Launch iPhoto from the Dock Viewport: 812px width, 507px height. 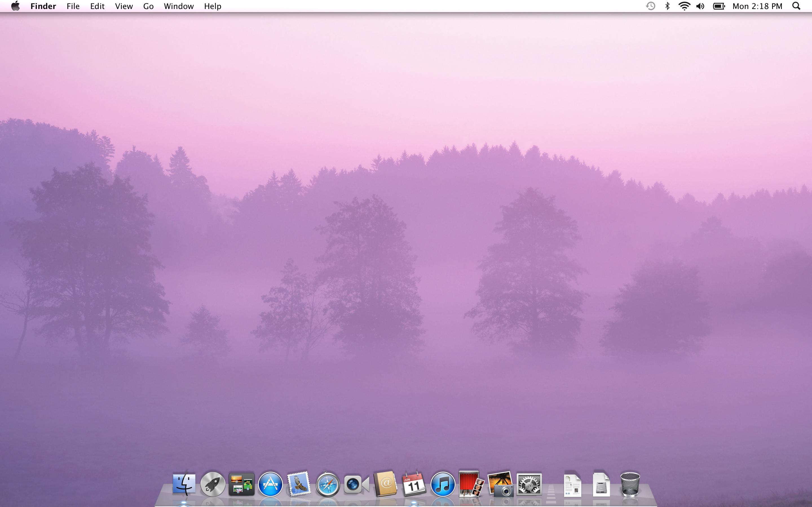500,484
